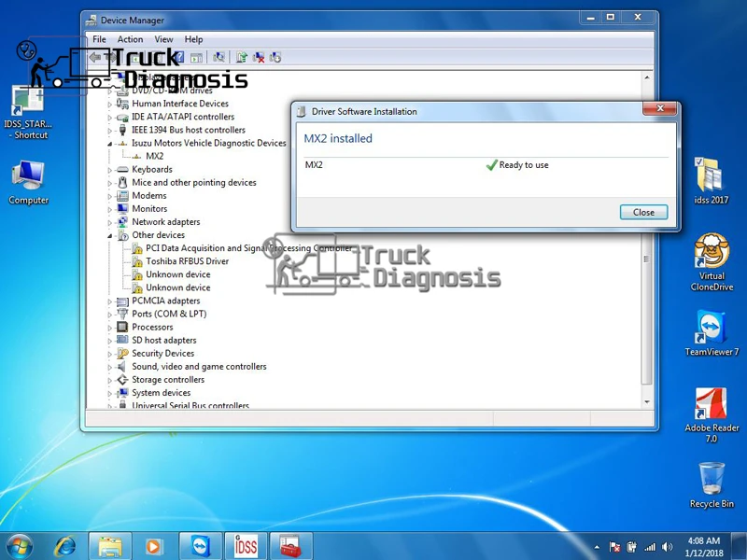Expand Mice and other pointing devices node
Viewport: 747px width, 560px height.
[x=109, y=183]
